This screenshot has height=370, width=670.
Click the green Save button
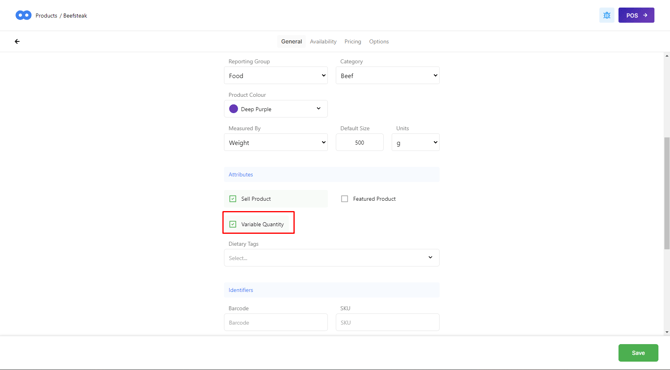coord(638,353)
